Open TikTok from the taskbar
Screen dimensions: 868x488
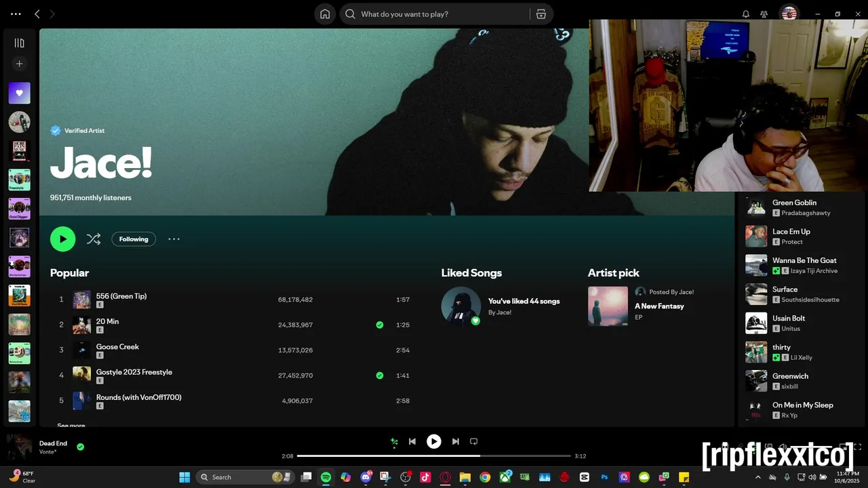click(x=425, y=477)
